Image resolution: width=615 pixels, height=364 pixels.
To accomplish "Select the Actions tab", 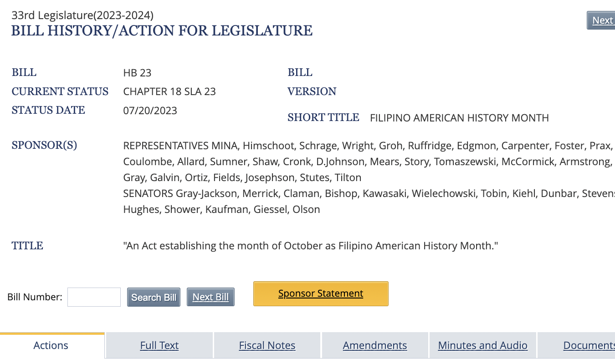I will coord(51,346).
